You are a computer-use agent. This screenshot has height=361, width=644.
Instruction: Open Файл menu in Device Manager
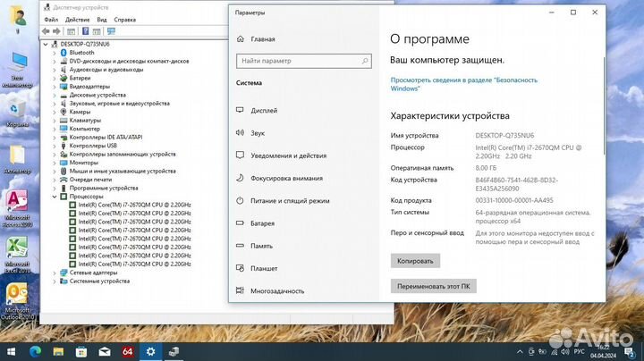(x=51, y=20)
